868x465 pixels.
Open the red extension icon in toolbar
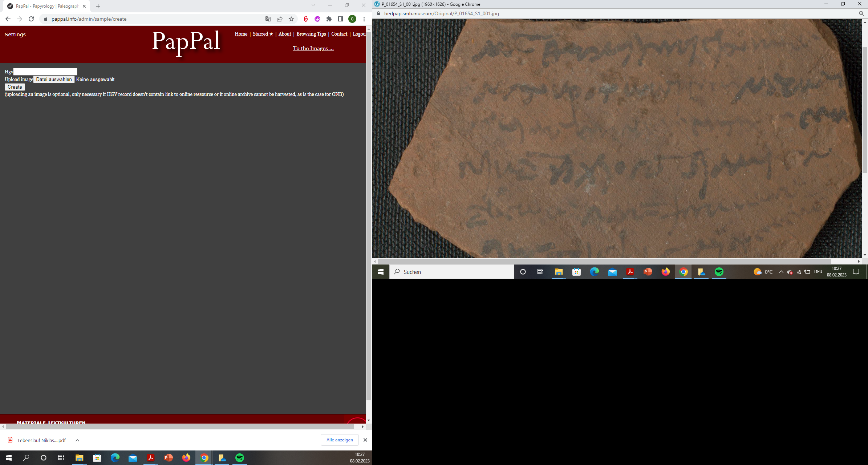(x=306, y=19)
